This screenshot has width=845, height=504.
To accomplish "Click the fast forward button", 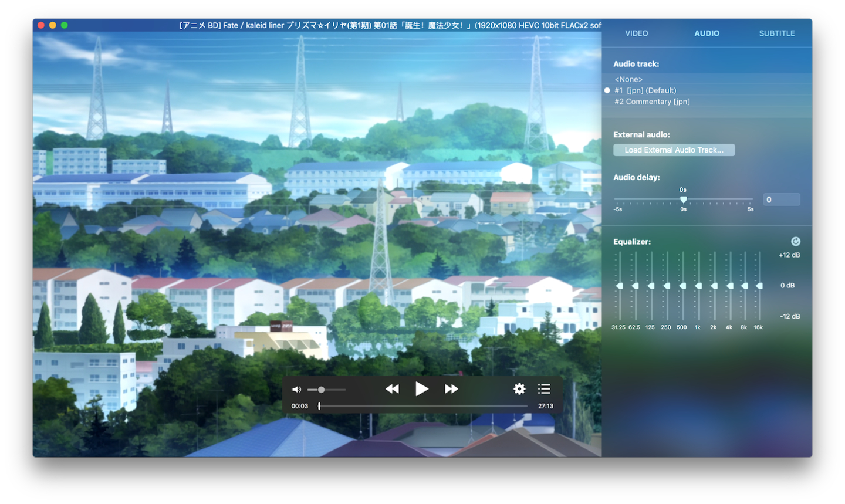I will pos(451,389).
